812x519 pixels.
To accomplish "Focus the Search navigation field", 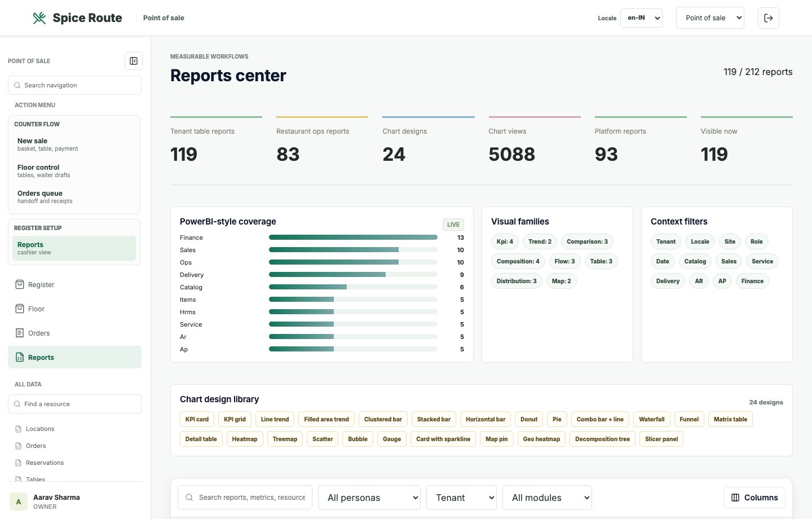I will pos(74,85).
